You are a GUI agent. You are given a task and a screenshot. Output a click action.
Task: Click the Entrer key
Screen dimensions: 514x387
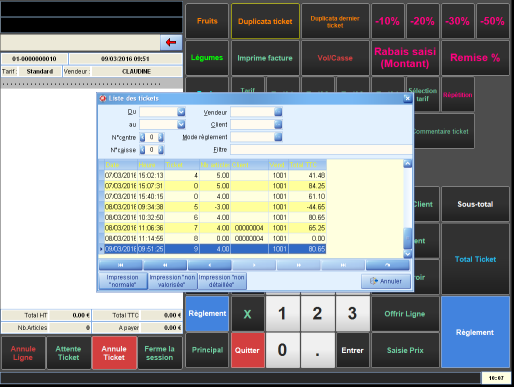(x=352, y=350)
